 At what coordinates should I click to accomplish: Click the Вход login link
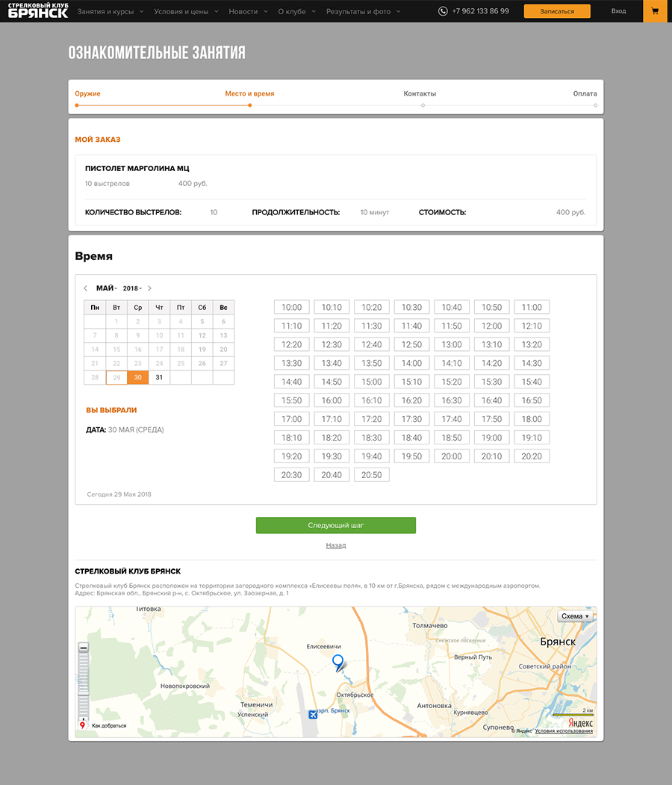click(618, 11)
